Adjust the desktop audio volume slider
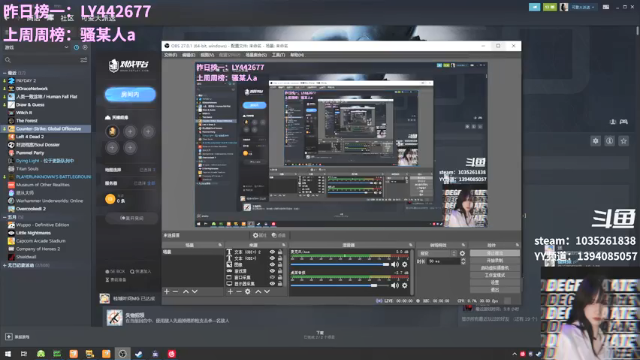This screenshot has height=360, width=640. tap(340, 285)
